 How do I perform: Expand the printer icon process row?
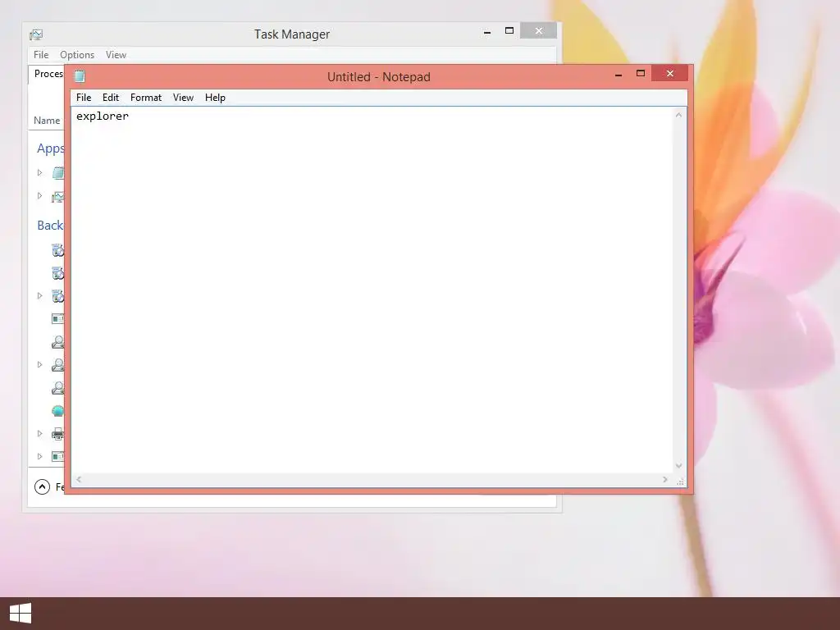tap(39, 433)
